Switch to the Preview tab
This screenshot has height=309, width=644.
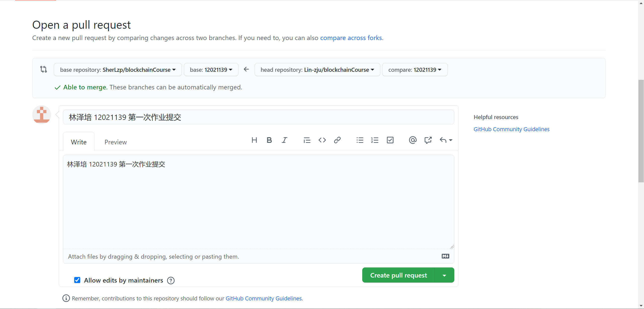point(115,142)
